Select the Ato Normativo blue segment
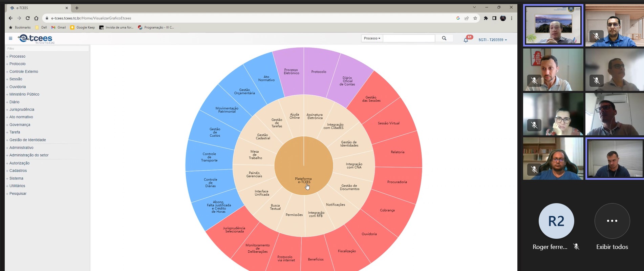 point(266,78)
